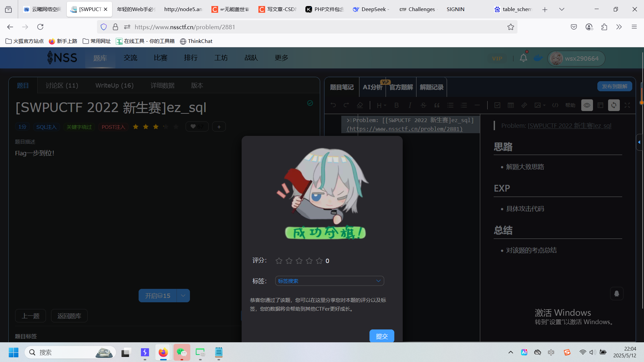Expand the right-edge side panel arrow
The width and height of the screenshot is (644, 362).
(x=639, y=142)
